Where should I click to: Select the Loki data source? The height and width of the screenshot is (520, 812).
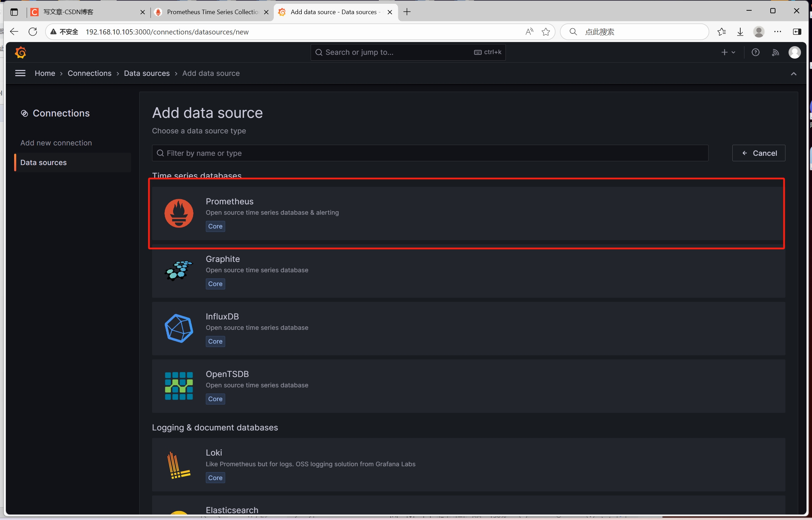(468, 465)
